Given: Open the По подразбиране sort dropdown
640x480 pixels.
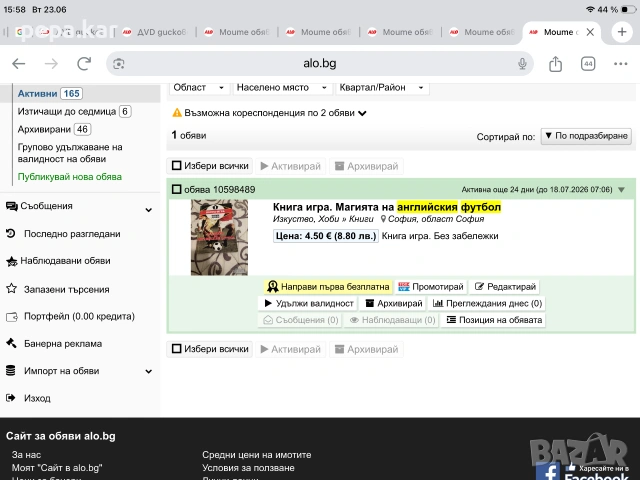Looking at the screenshot, I should pyautogui.click(x=586, y=136).
